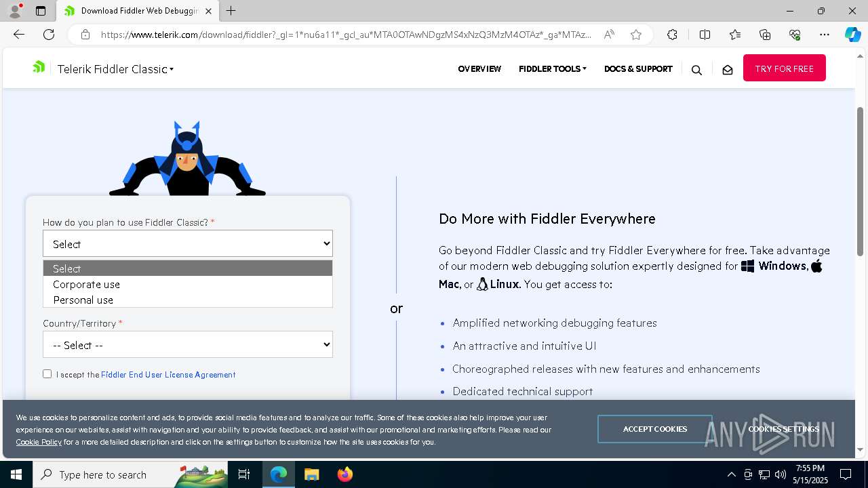Check the license agreement checkbox

click(x=47, y=373)
